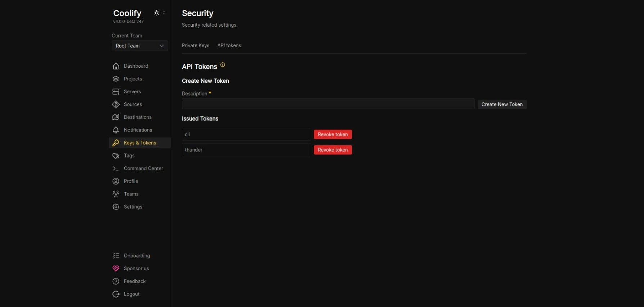Click the Sources git icon

pyautogui.click(x=116, y=104)
